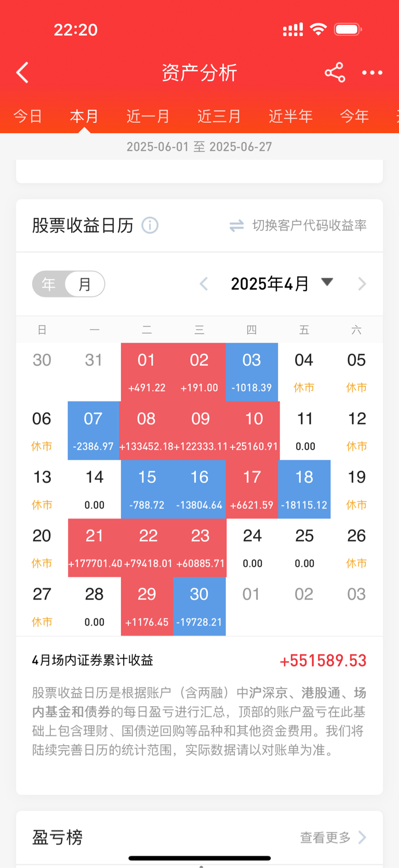399x868 pixels.
Task: Open the share icon in header
Action: tap(335, 72)
